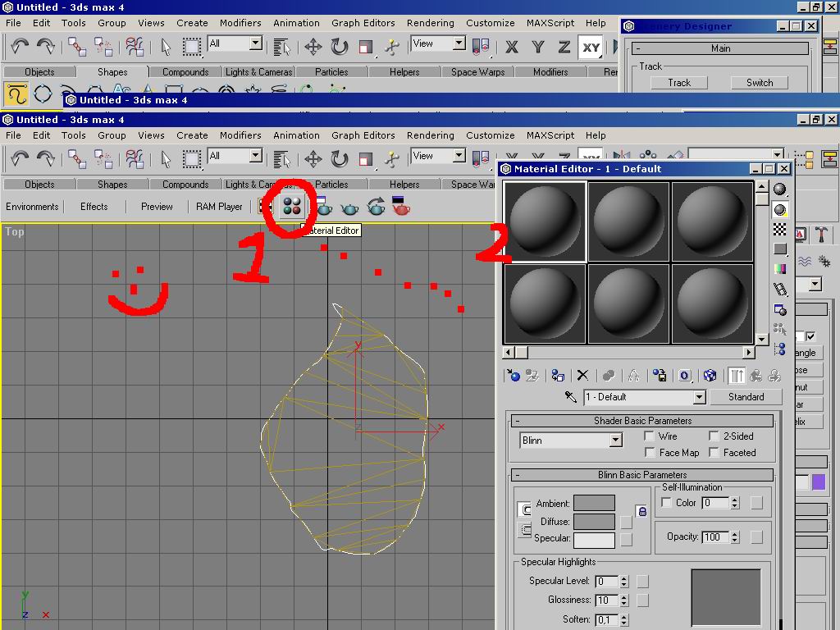
Task: Click the Track button
Action: click(678, 83)
